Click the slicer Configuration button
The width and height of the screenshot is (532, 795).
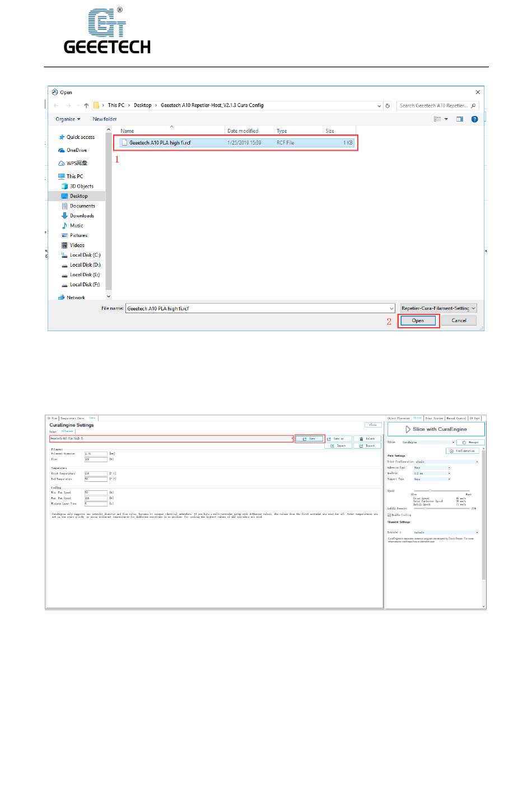pos(463,450)
